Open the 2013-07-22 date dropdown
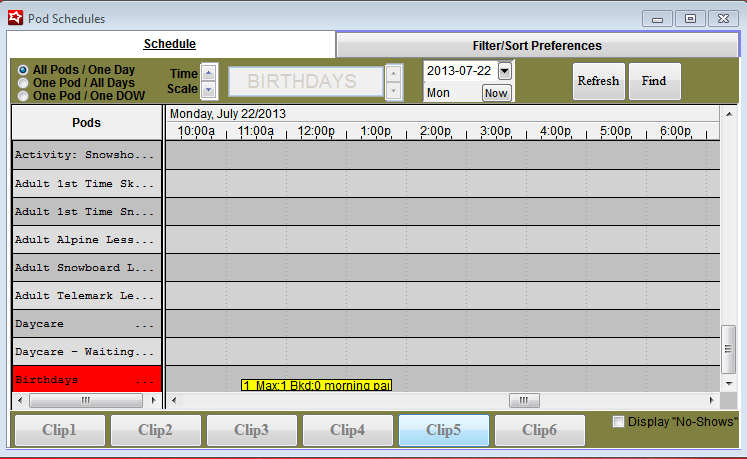Viewport: 747px width, 459px height. 505,71
